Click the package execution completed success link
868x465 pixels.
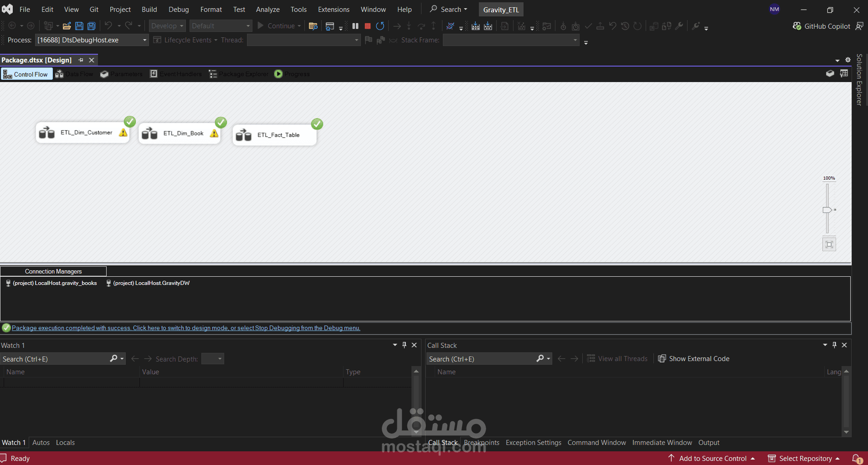186,328
